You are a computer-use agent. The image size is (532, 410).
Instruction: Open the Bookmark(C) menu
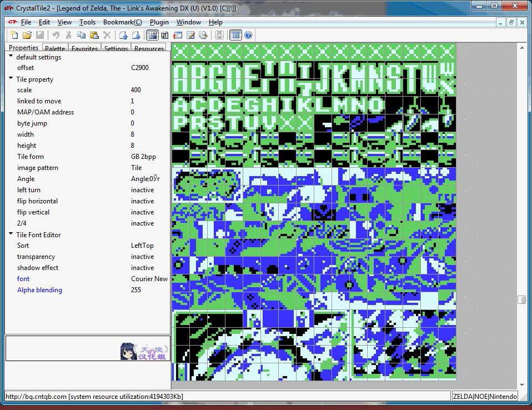coord(123,22)
